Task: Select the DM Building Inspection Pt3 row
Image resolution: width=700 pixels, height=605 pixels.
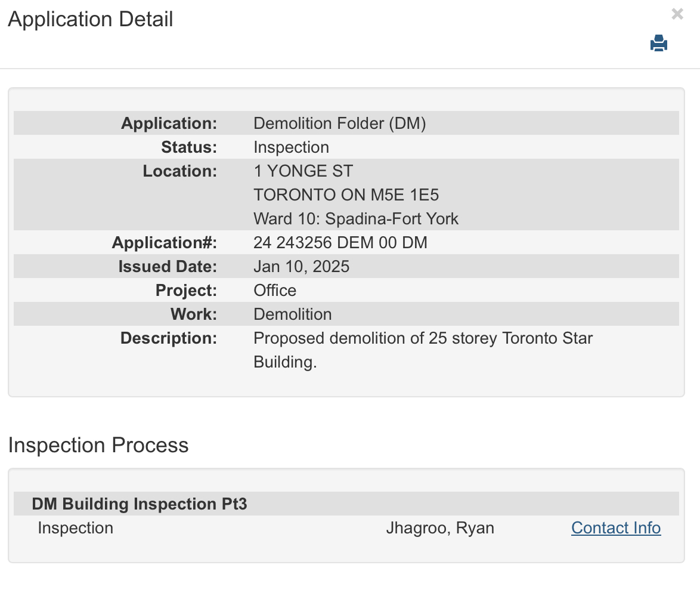Action: 140,504
